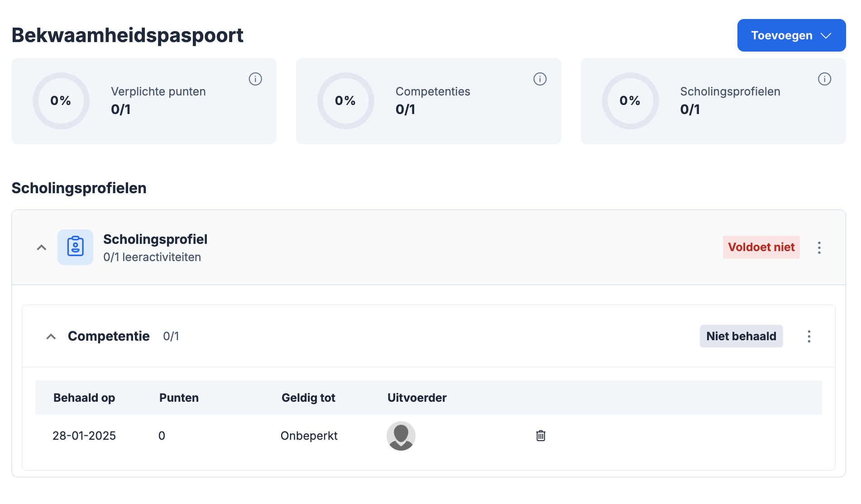Viewport: 861px width, 504px height.
Task: Click the Niet behaald status badge
Action: pyautogui.click(x=741, y=336)
